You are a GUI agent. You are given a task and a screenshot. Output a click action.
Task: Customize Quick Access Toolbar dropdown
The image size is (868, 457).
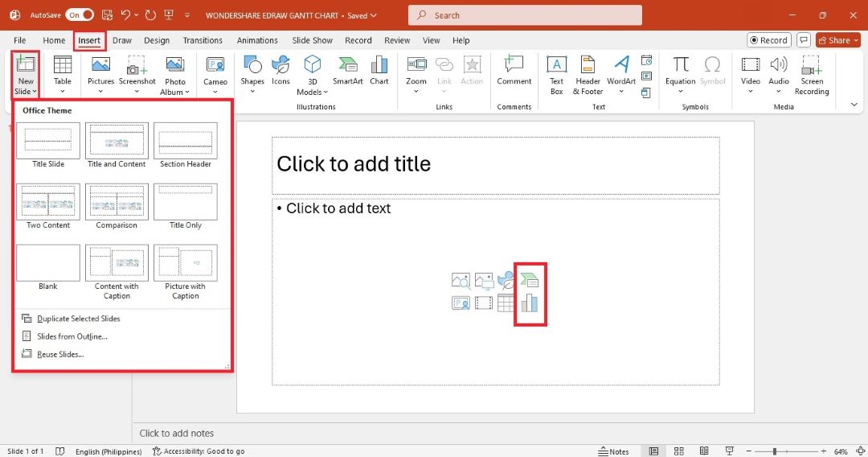click(x=187, y=15)
